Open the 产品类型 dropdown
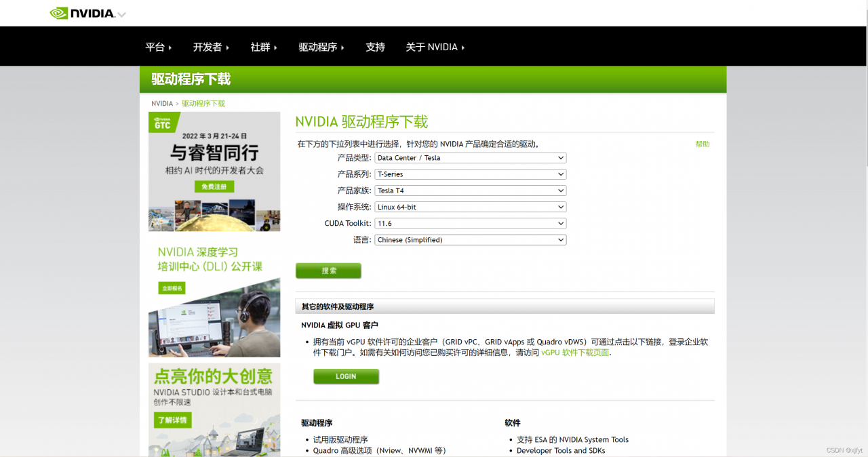868x457 pixels. [471, 158]
